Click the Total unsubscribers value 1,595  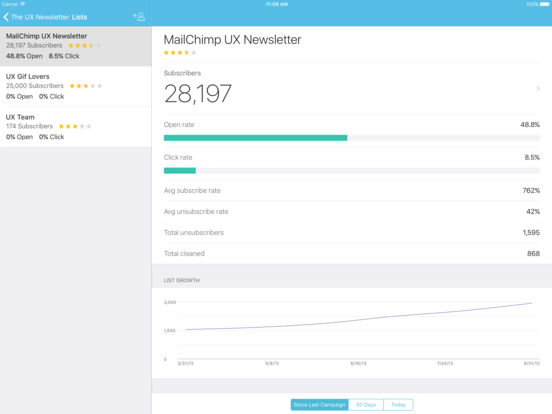coord(531,233)
